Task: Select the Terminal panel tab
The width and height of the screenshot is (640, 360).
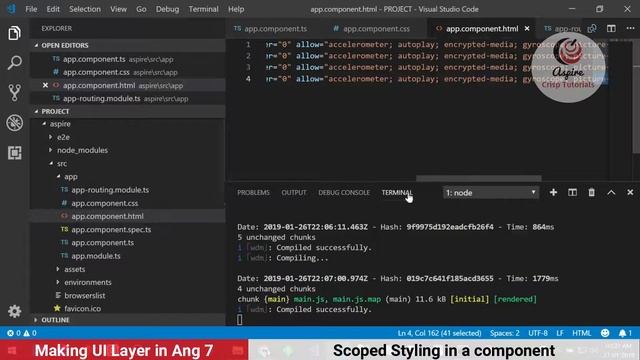Action: [x=397, y=193]
